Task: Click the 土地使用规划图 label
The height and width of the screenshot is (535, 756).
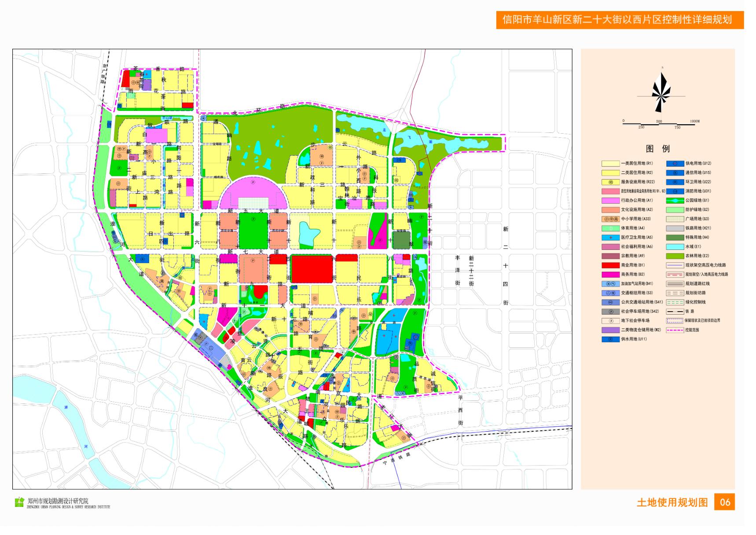Action: [672, 502]
